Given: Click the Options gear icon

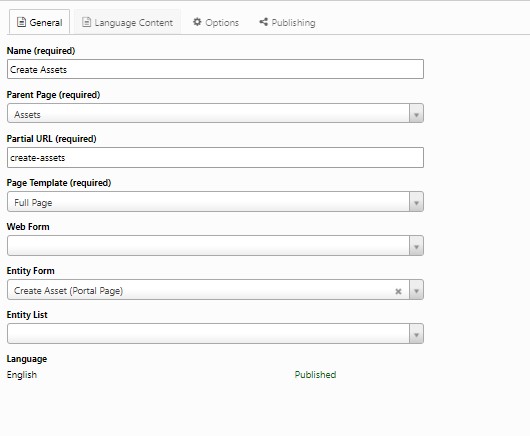Looking at the screenshot, I should (x=197, y=22).
